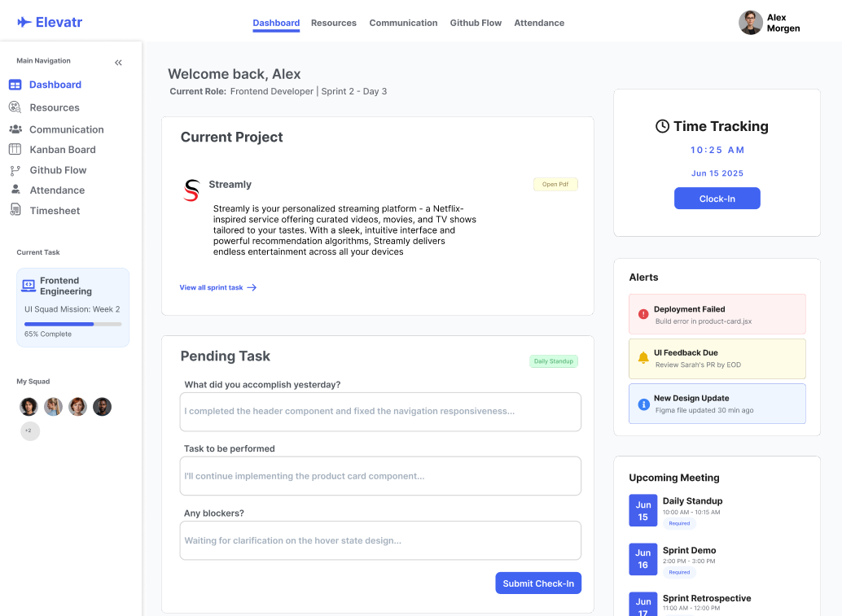
Task: Click the arrow next to View all sprint task
Action: coord(252,287)
